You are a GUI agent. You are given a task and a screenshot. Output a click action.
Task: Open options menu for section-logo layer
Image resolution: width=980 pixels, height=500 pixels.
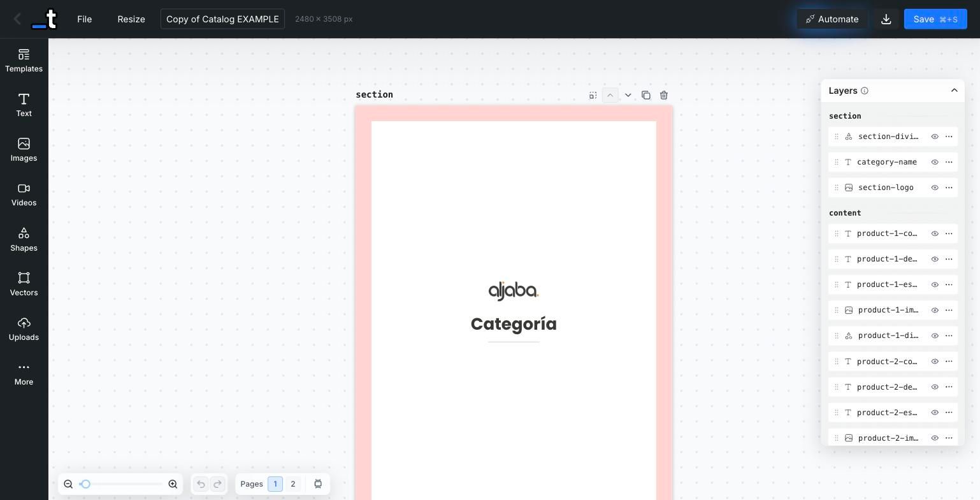click(x=949, y=187)
